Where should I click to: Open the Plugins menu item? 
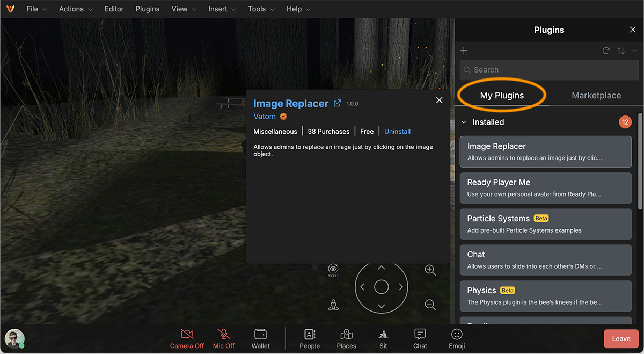click(x=148, y=9)
